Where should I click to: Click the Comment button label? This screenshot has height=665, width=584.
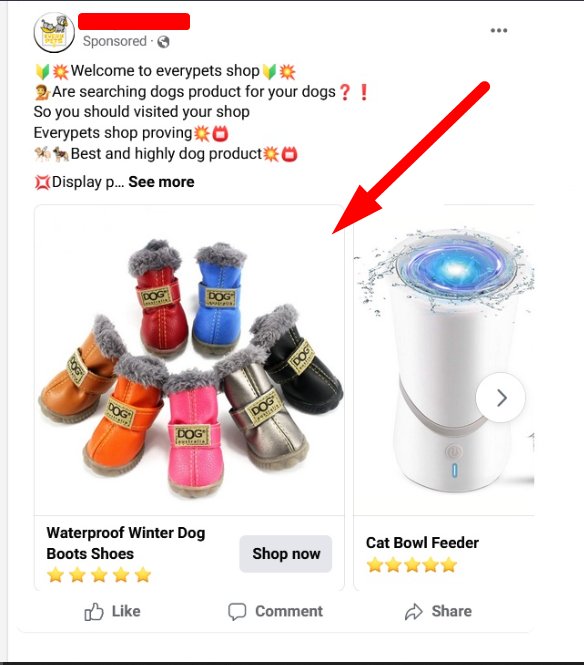[x=289, y=611]
